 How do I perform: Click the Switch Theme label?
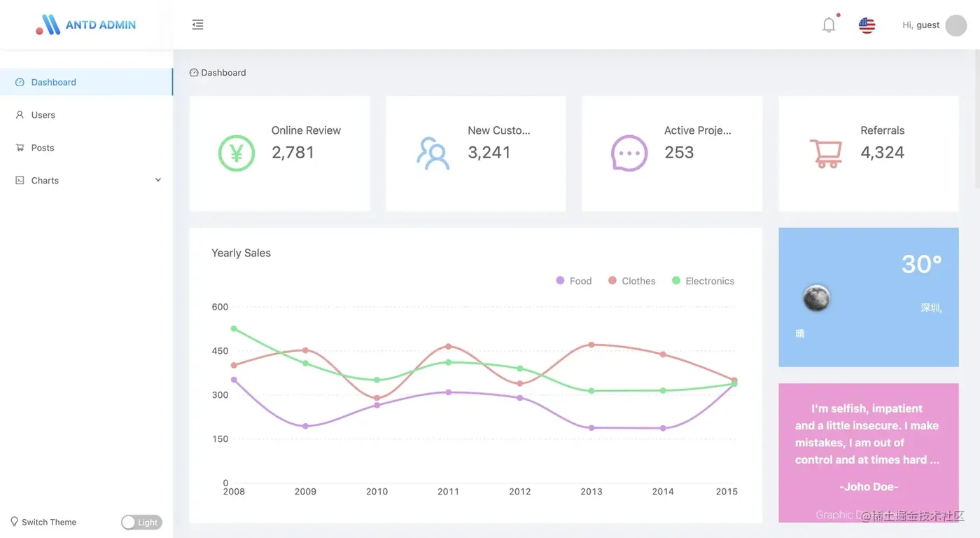point(49,522)
